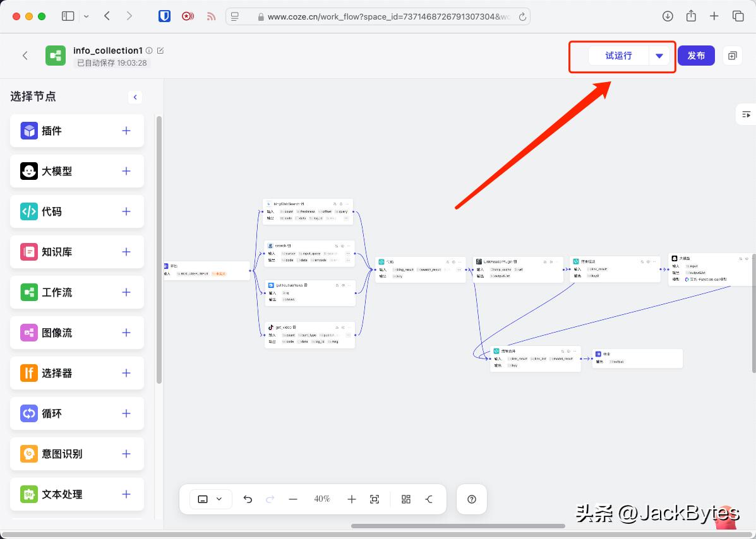Click the canvas horizontal scrollbar

tap(458, 526)
